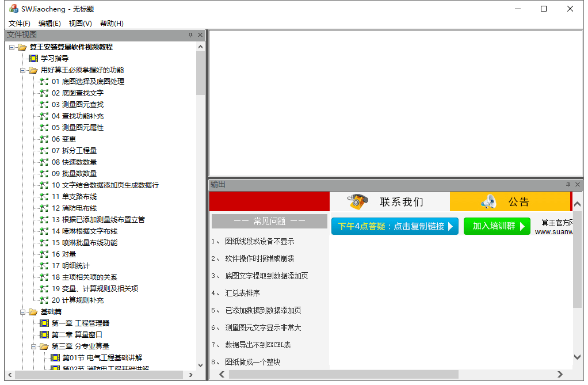Open the 帮助(H) menu
Viewport: 588px width, 385px height.
coord(112,24)
